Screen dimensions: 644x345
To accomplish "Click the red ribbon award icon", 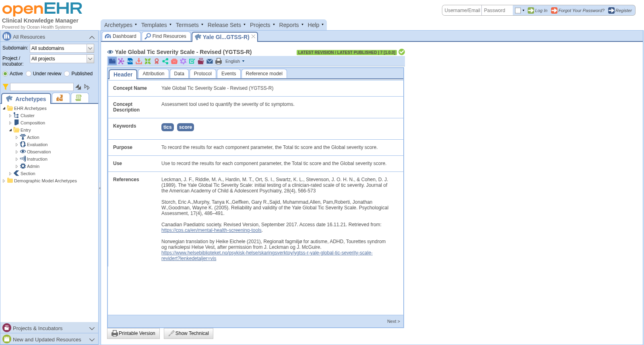I will click(157, 61).
